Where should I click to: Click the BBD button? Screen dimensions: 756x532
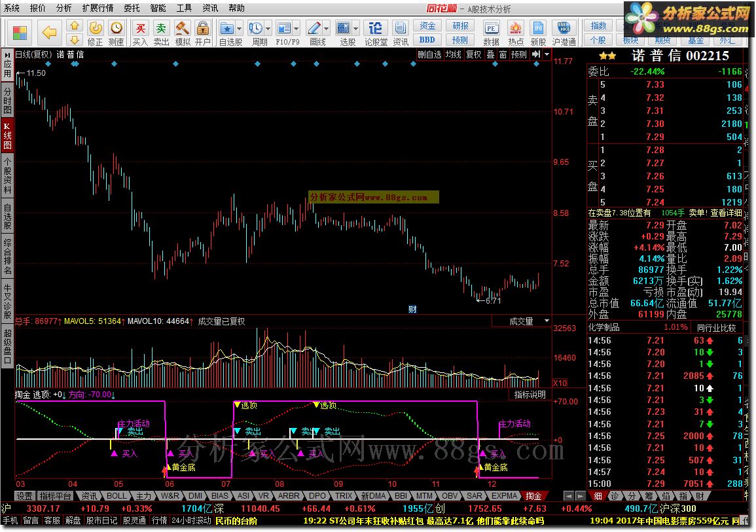click(427, 39)
